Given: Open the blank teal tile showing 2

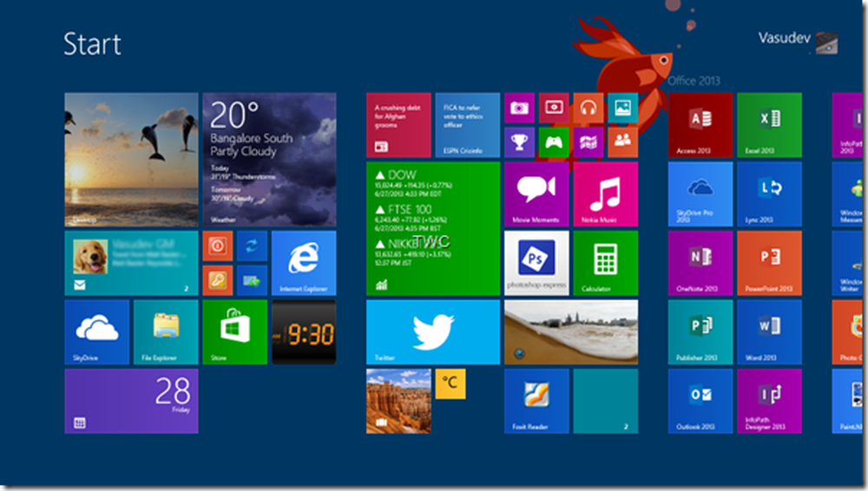Looking at the screenshot, I should click(606, 401).
